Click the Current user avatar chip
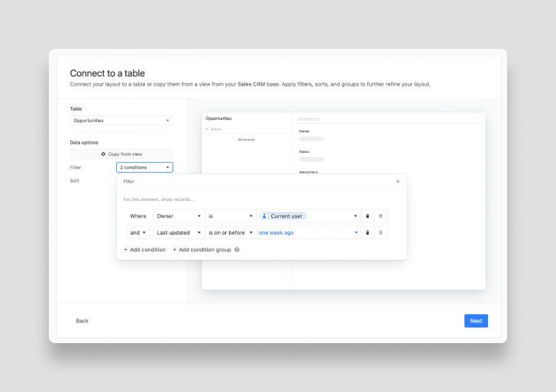Viewport: 556px width, 392px height. click(x=283, y=216)
